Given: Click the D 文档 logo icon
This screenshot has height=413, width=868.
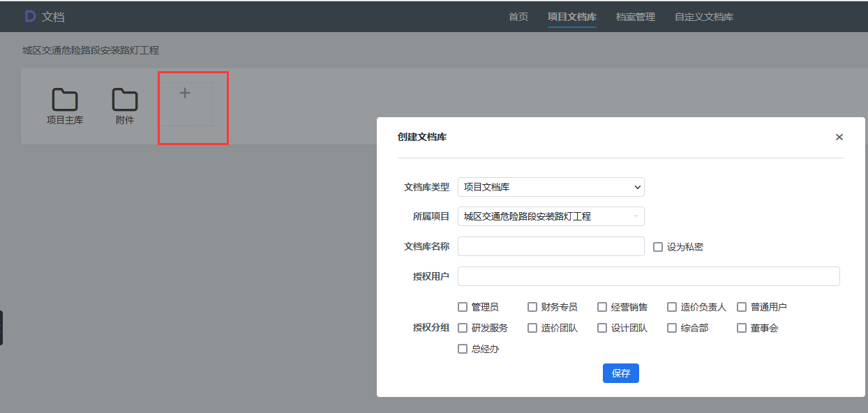Looking at the screenshot, I should (30, 17).
